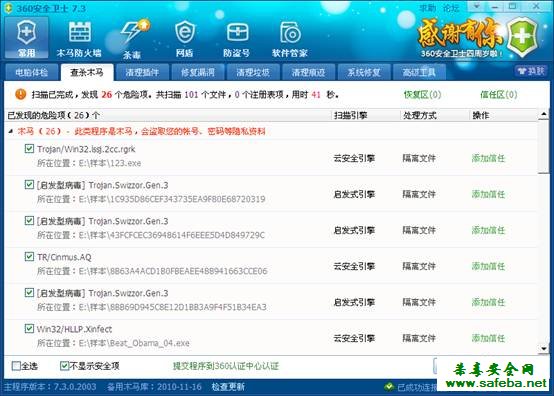Click 主程序版本 7.3.0.2003 status text

click(x=50, y=387)
